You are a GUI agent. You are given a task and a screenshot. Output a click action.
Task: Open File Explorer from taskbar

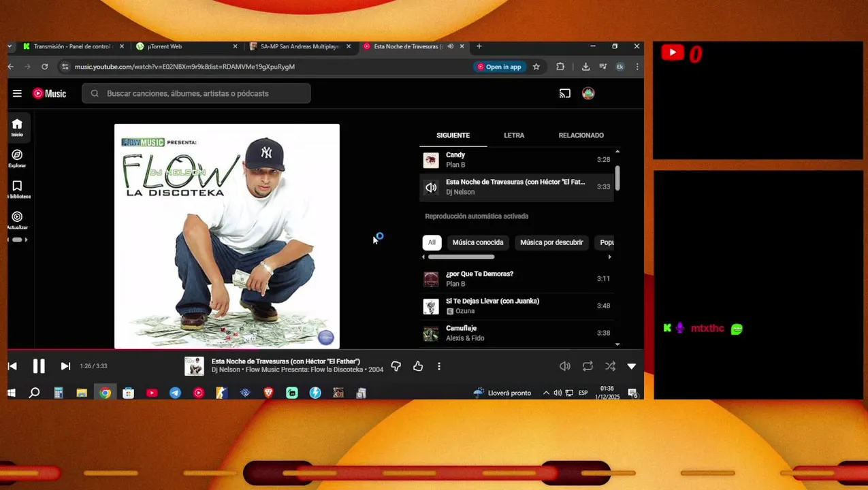click(x=82, y=393)
